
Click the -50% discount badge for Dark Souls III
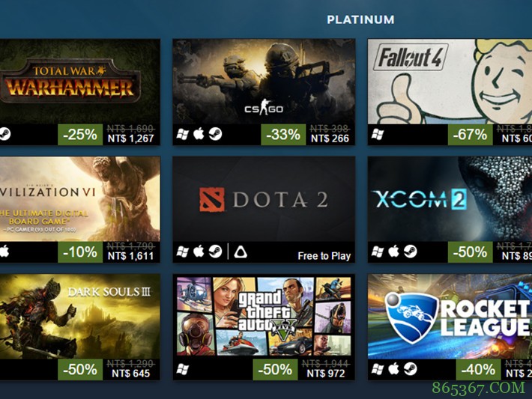click(x=81, y=369)
